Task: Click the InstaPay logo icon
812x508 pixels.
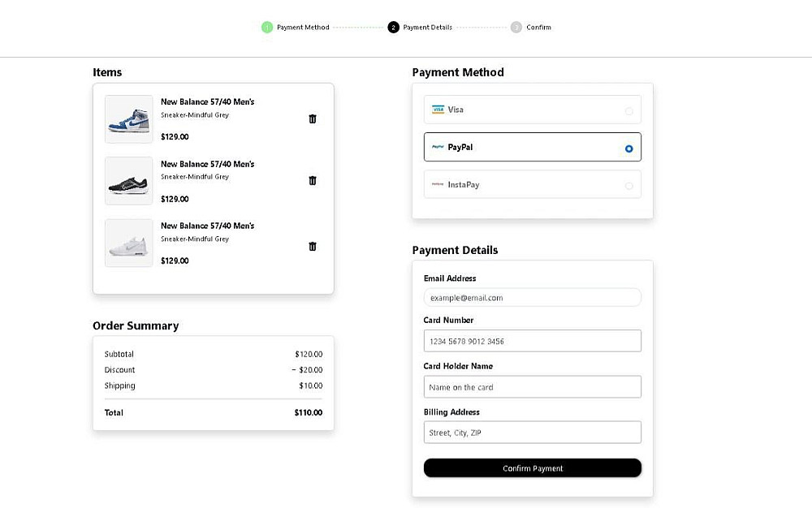Action: pos(438,185)
